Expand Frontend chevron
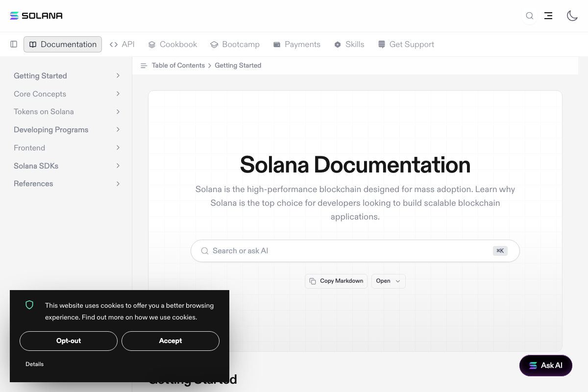 [x=118, y=147]
